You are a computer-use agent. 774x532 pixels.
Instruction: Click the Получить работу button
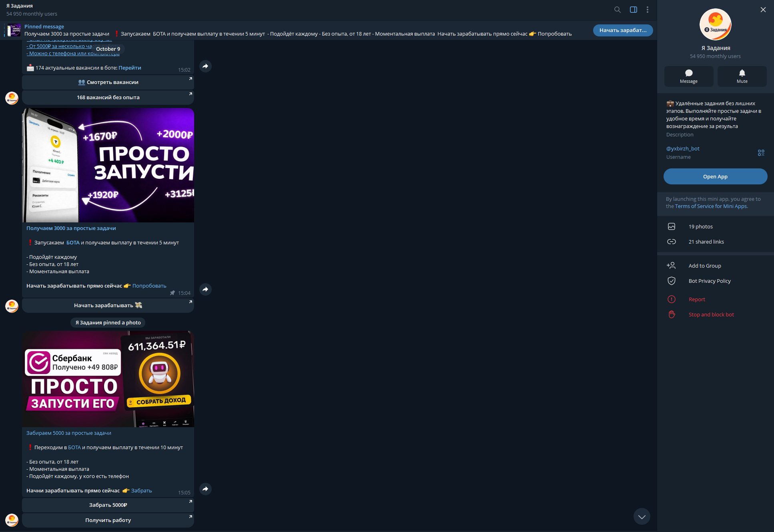click(x=108, y=520)
